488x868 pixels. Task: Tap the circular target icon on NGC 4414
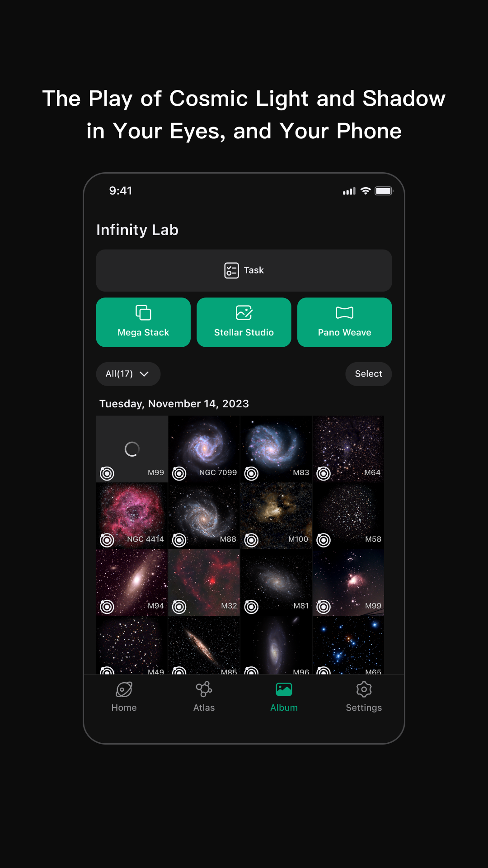coord(107,540)
